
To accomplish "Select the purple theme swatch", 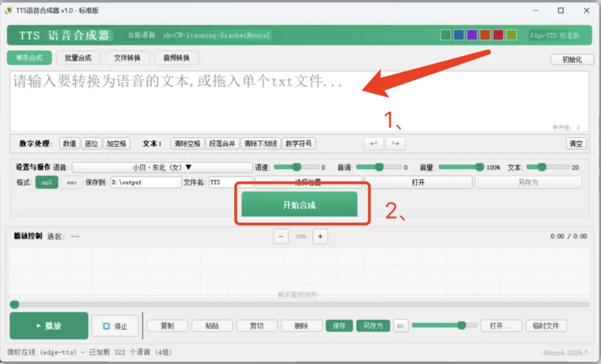I will (472, 35).
